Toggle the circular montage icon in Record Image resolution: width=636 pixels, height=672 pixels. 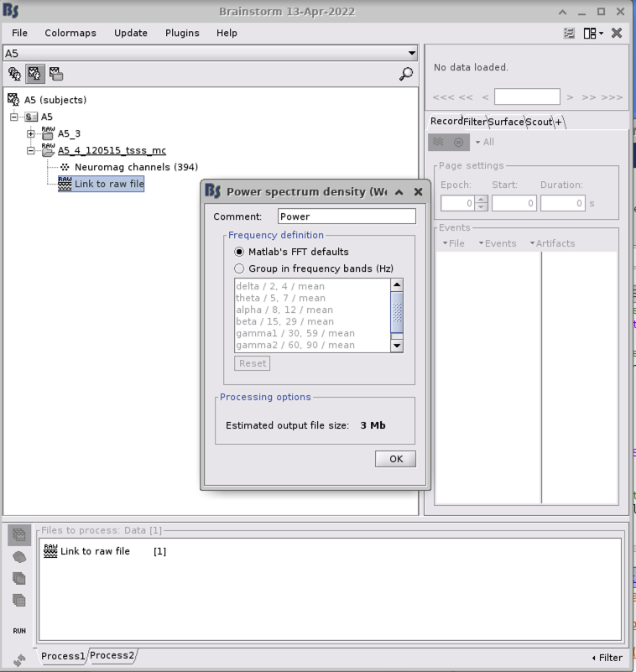[x=458, y=142]
